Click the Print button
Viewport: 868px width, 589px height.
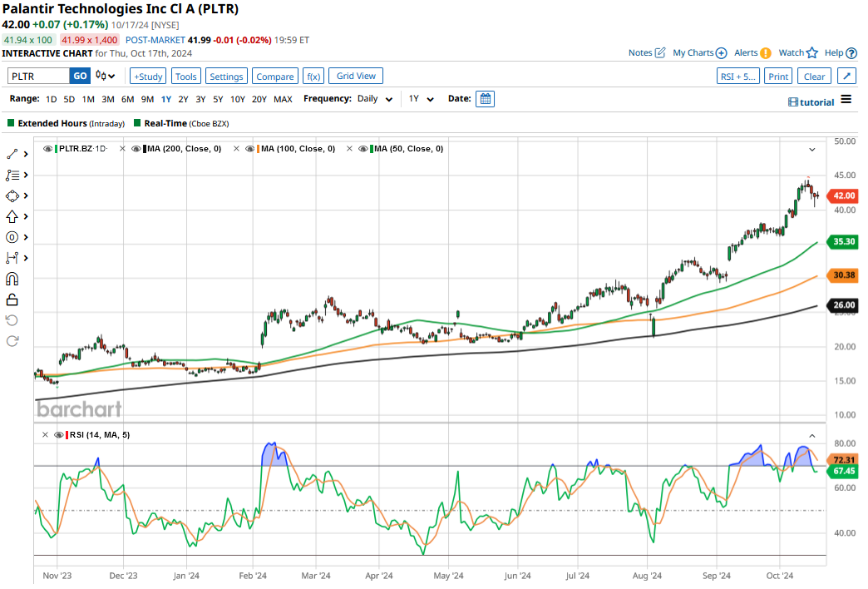(x=778, y=77)
